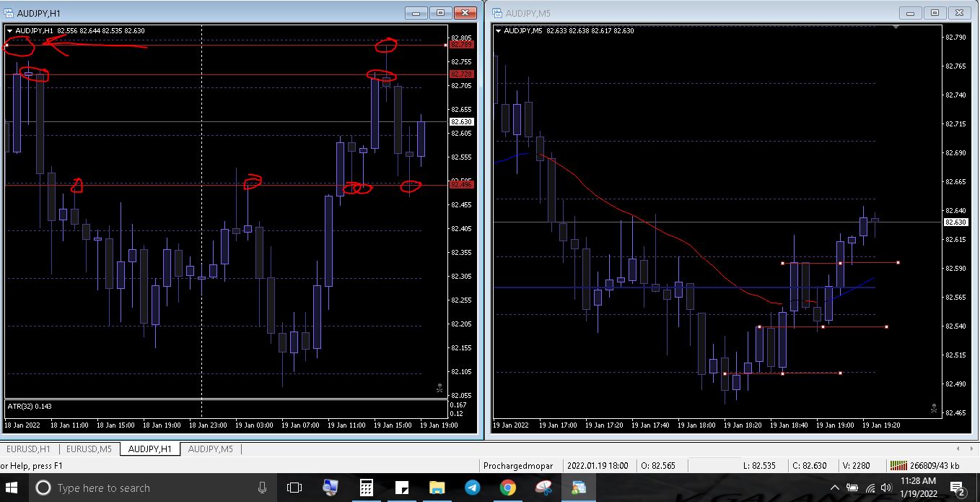Click the Prochargedmopar profile in status bar
This screenshot has height=502, width=980.
click(517, 466)
